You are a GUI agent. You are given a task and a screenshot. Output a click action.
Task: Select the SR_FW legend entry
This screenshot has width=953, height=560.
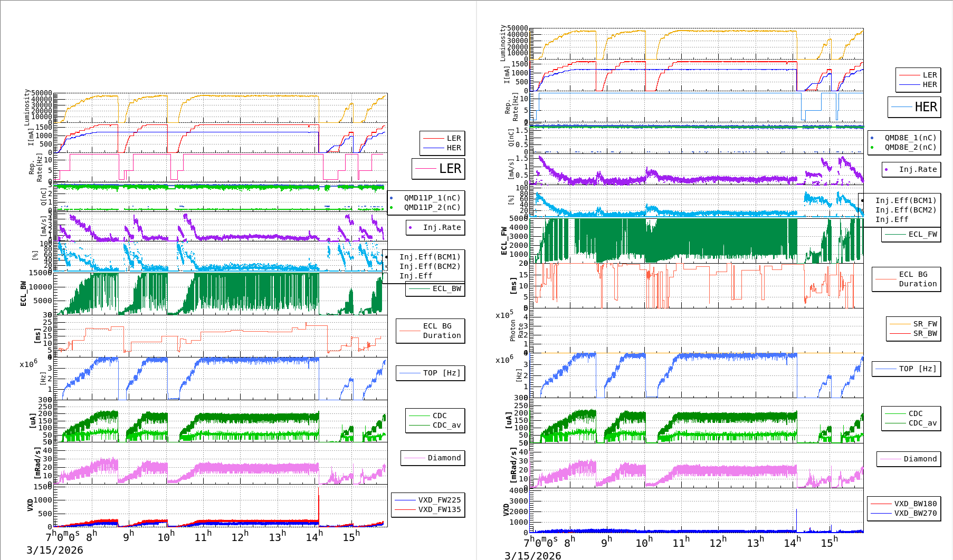(913, 324)
